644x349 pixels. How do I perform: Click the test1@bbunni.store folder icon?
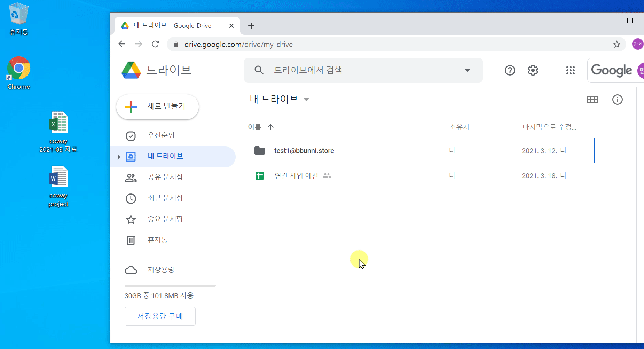point(260,151)
